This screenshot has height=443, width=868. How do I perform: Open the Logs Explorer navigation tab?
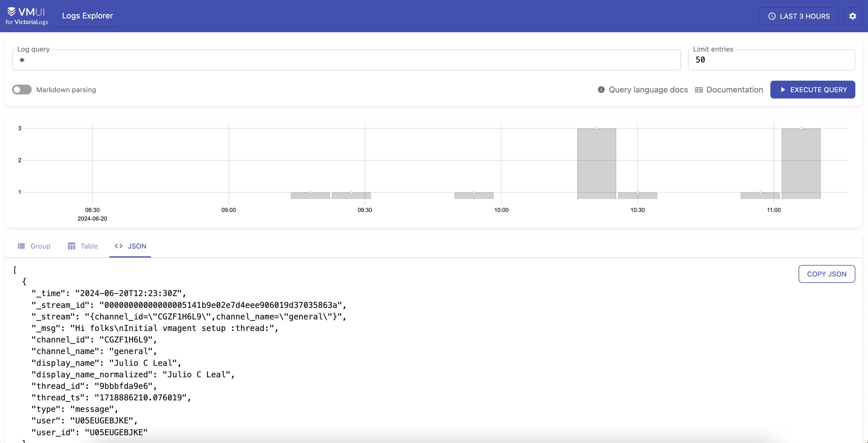click(x=87, y=16)
